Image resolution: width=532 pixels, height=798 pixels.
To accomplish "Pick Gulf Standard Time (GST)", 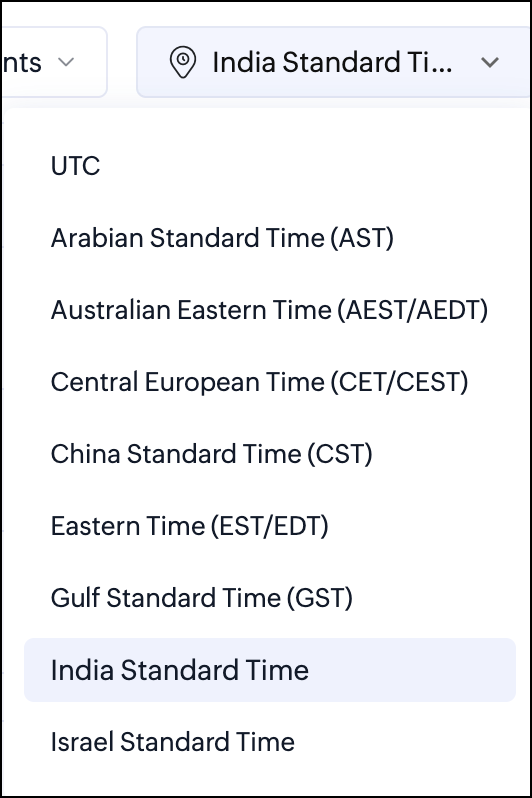I will click(270, 598).
